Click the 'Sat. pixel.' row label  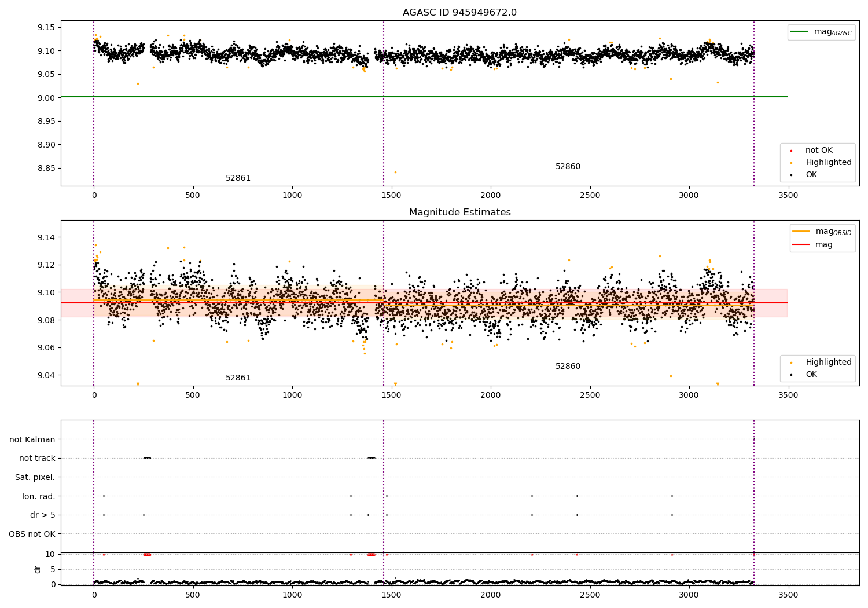coord(35,477)
